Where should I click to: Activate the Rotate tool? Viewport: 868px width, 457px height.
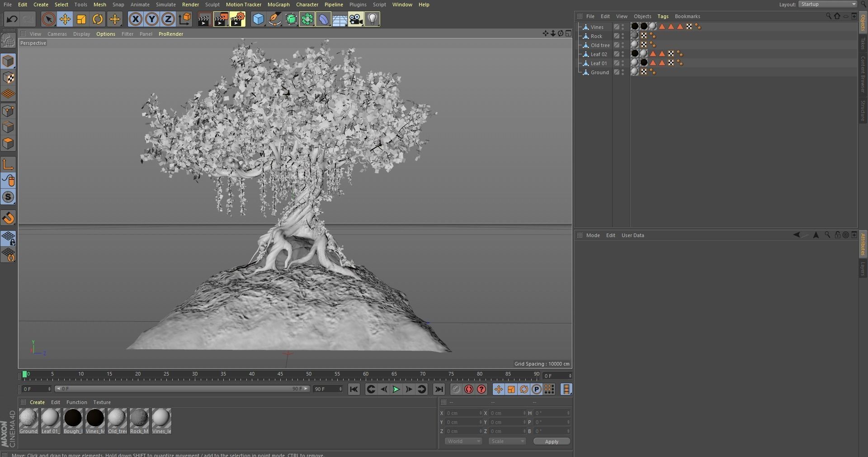98,19
